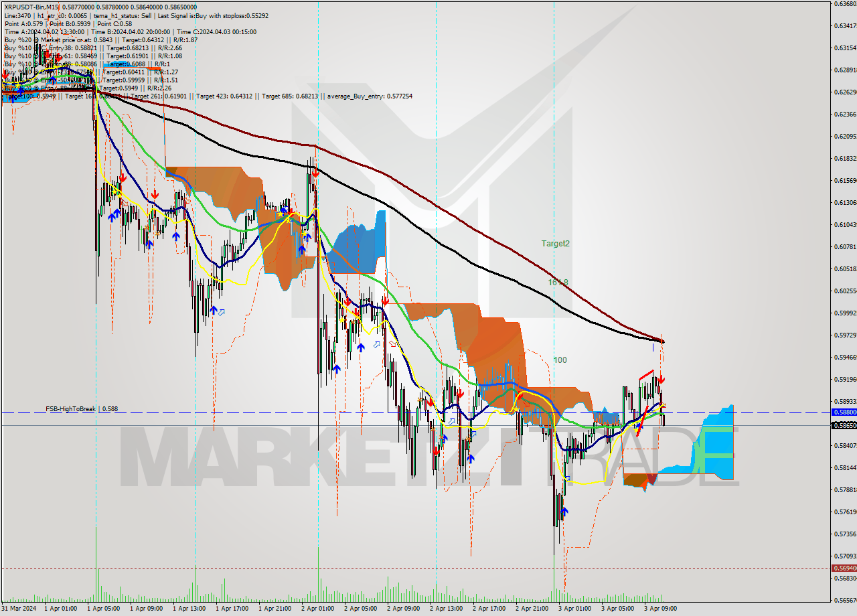Click the '1 Apr 05:00' time label
This screenshot has width=857, height=616.
[x=103, y=609]
